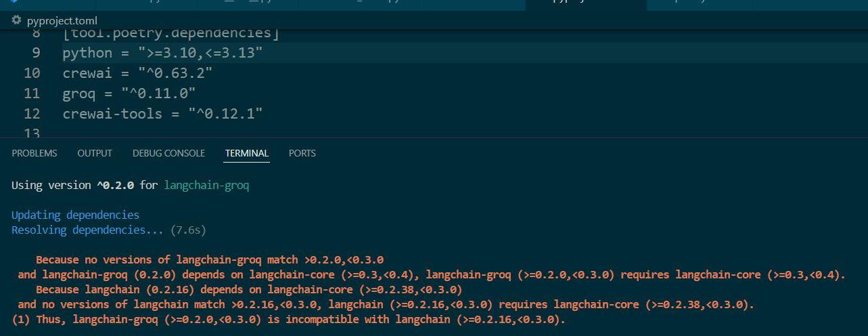Open the OUTPUT panel tab
868x336 pixels.
[x=95, y=153]
